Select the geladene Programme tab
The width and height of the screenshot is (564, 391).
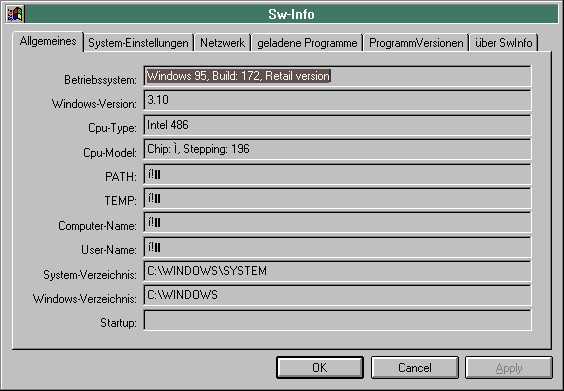tap(307, 43)
